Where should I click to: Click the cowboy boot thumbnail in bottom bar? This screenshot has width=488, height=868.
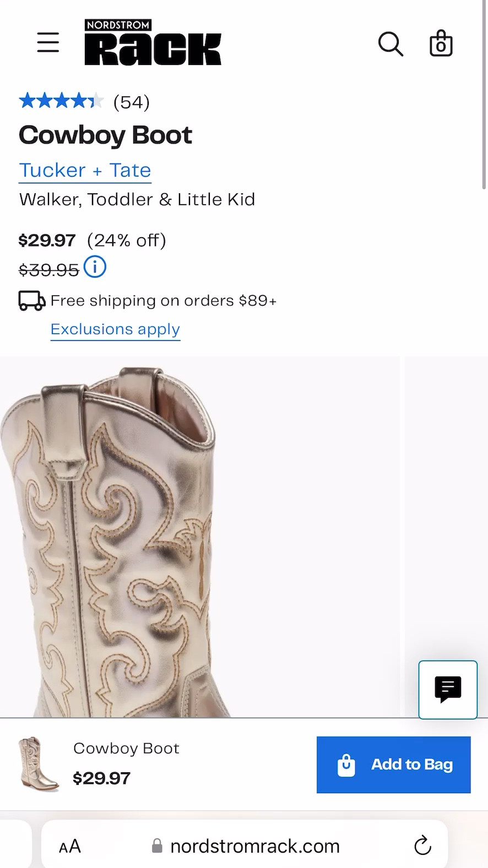coord(37,765)
